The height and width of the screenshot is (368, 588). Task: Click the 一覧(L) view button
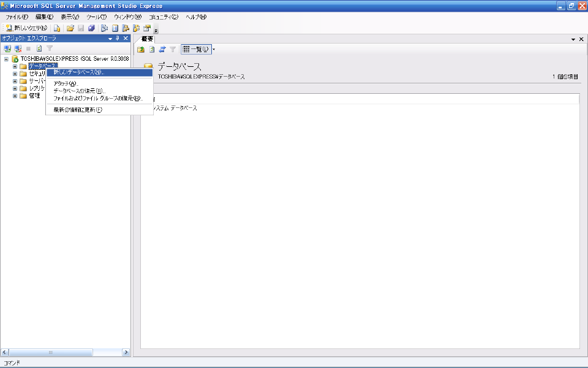tap(196, 49)
